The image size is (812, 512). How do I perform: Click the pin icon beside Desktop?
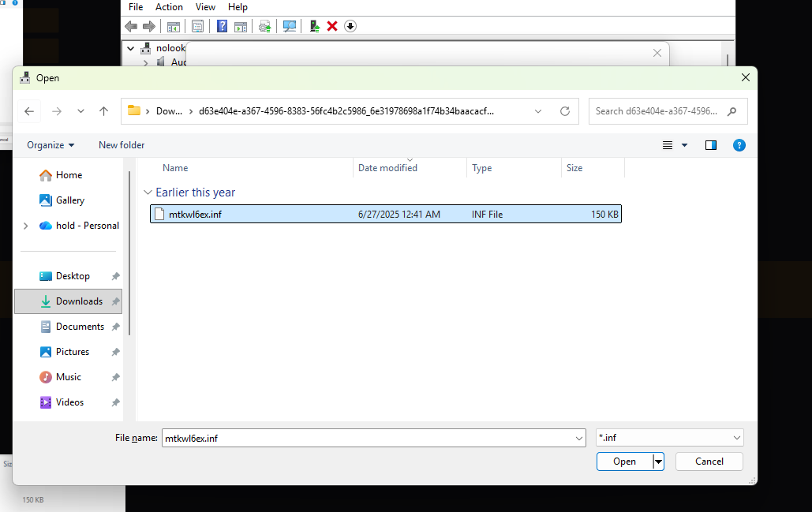(115, 276)
